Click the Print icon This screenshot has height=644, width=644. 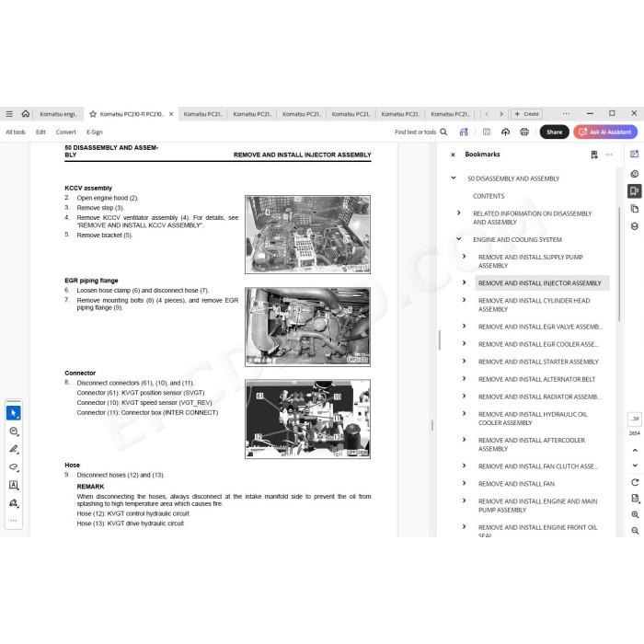(524, 132)
